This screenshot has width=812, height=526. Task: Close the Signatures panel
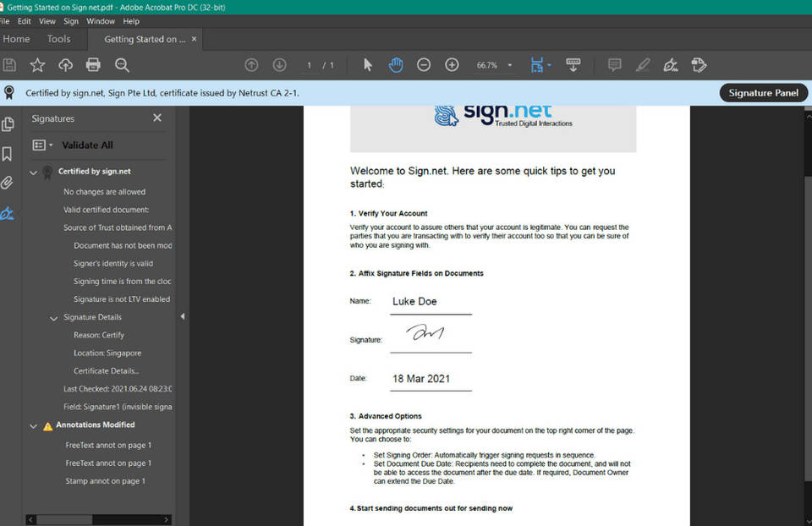(x=157, y=118)
